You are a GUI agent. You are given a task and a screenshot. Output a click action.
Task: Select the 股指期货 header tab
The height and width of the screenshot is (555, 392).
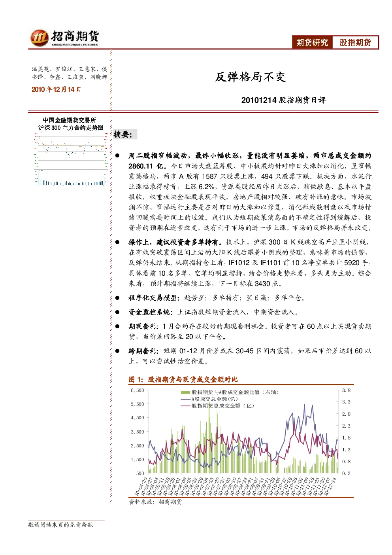(355, 43)
